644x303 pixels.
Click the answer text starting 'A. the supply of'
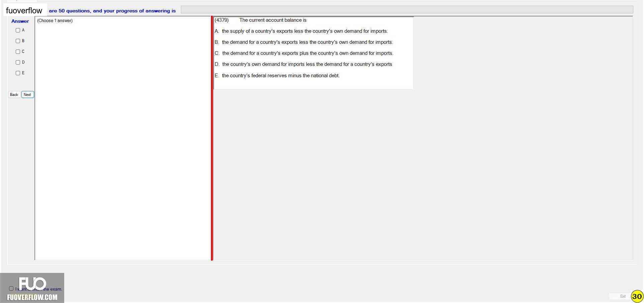pyautogui.click(x=301, y=31)
